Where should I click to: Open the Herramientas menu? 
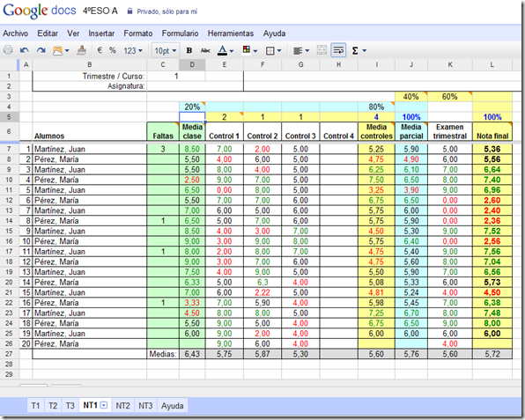[x=231, y=33]
